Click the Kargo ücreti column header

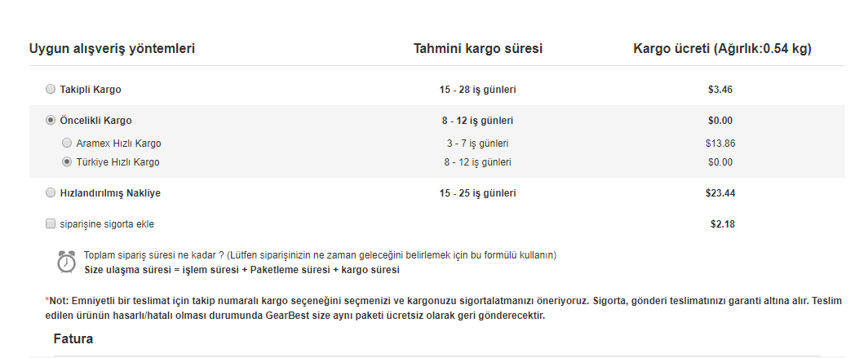click(722, 48)
